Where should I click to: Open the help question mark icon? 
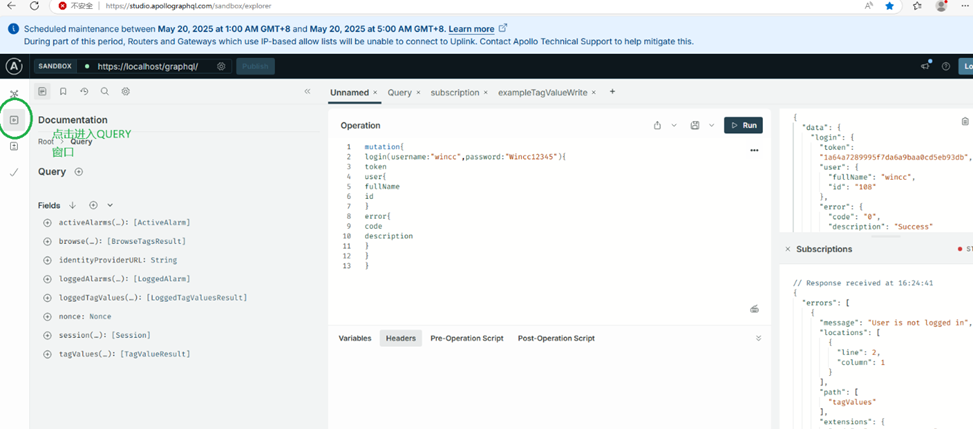coord(946,66)
